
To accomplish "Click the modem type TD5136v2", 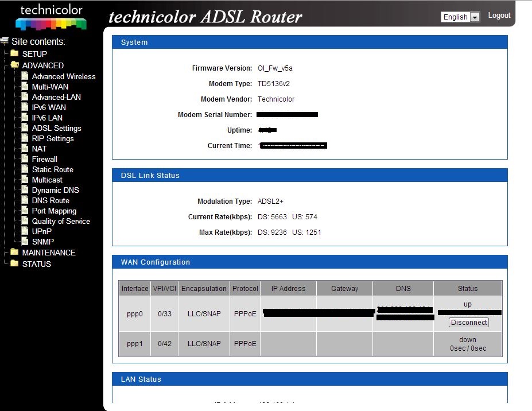I will pyautogui.click(x=274, y=84).
